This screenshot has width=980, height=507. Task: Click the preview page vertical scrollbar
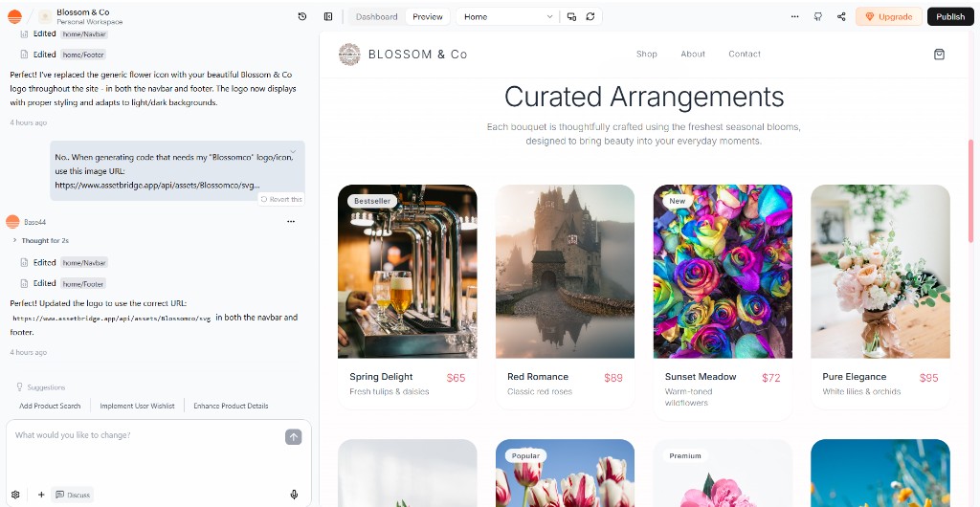tap(970, 190)
